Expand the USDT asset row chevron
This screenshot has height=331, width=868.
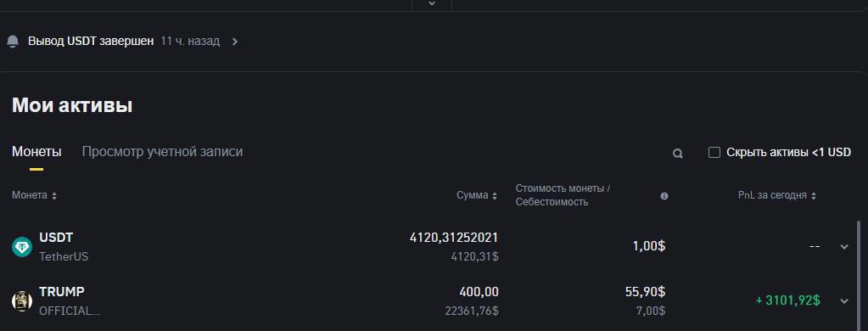(x=844, y=247)
